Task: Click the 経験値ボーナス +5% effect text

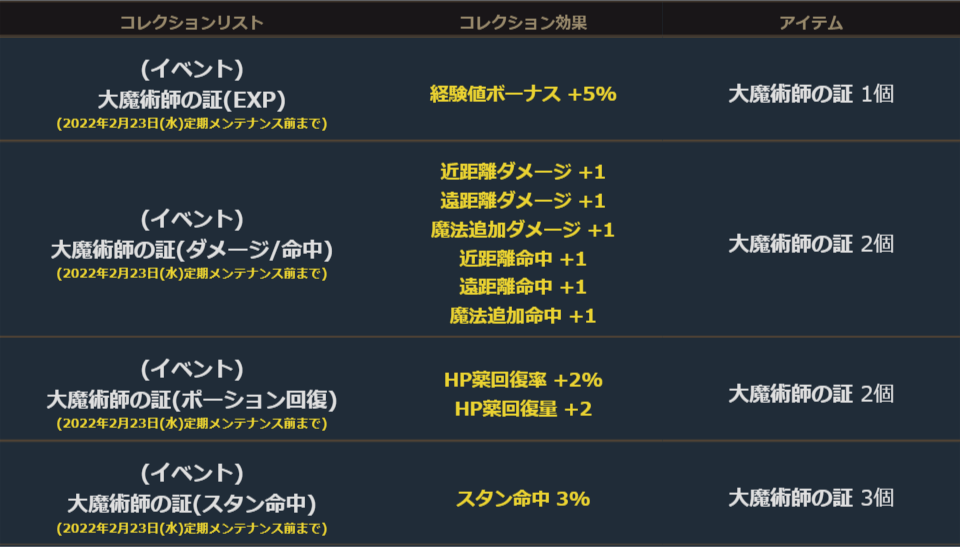Action: pyautogui.click(x=523, y=94)
